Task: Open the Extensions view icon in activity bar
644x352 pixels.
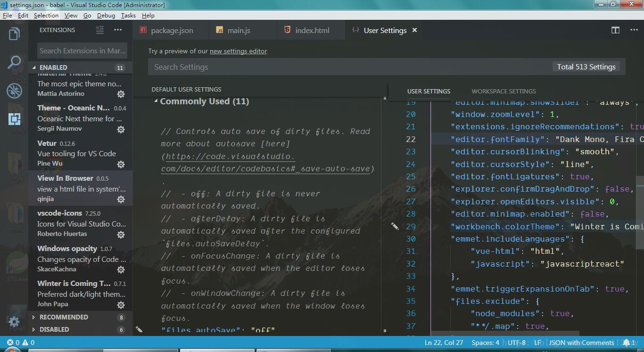Action: pyautogui.click(x=14, y=118)
